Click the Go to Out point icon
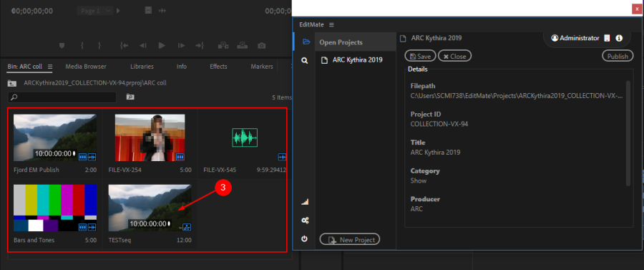 (x=200, y=46)
